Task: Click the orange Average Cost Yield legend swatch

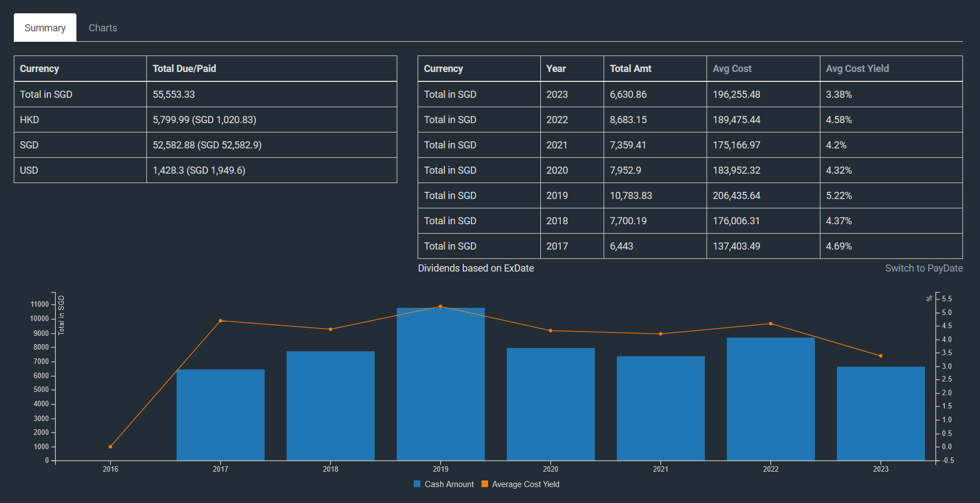Action: (485, 484)
